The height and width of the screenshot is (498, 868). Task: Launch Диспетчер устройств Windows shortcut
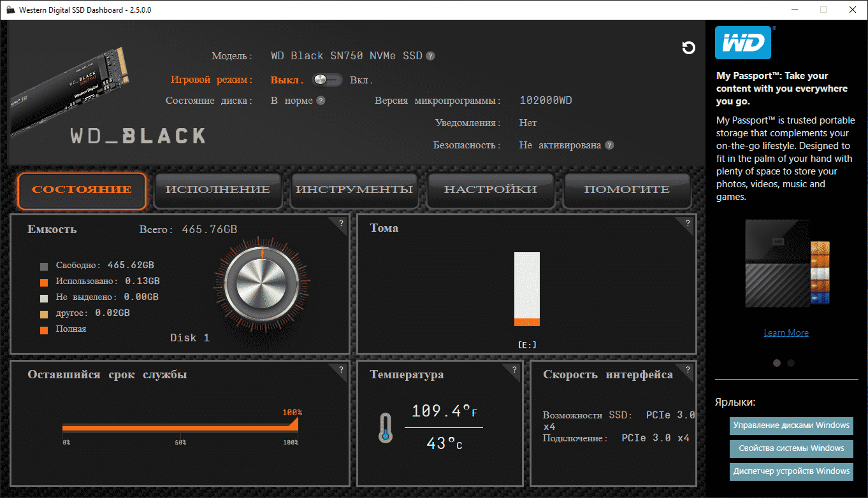(791, 471)
